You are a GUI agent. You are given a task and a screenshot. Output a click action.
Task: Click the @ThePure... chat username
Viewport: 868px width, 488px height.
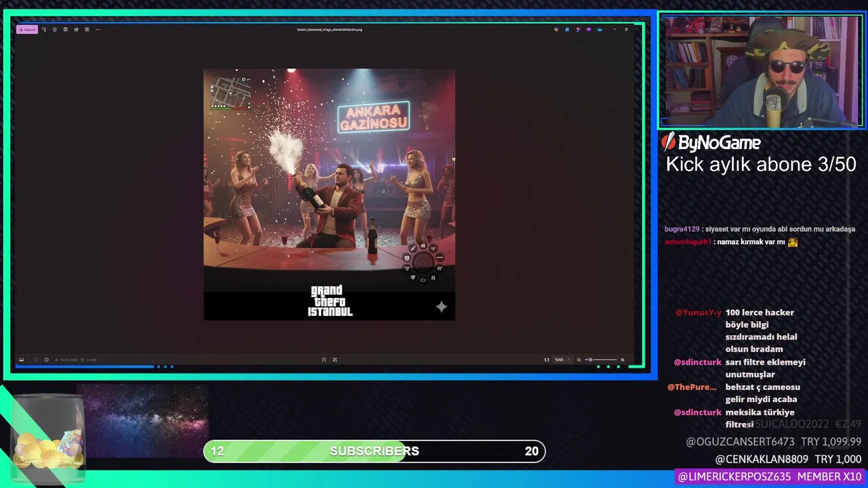coord(692,387)
